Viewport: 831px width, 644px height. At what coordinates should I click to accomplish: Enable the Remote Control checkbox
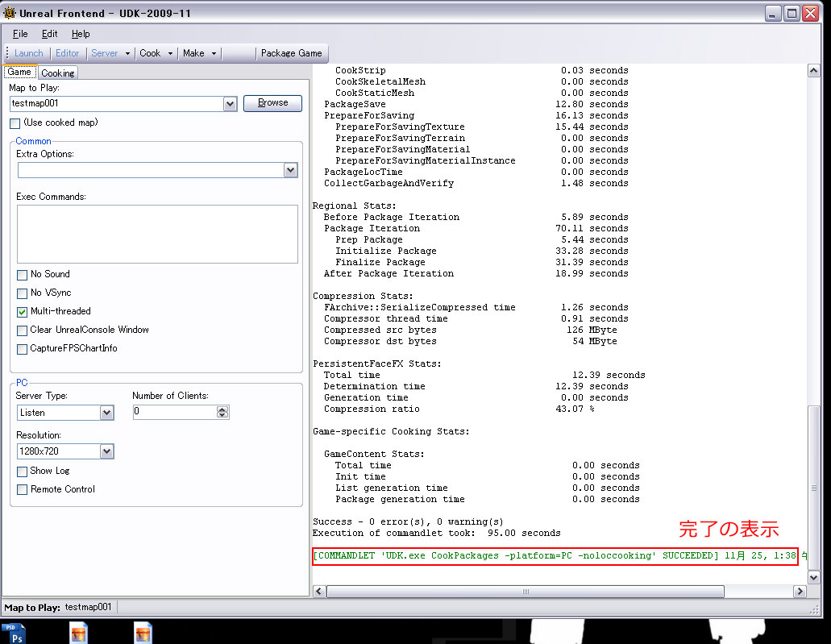(x=23, y=490)
